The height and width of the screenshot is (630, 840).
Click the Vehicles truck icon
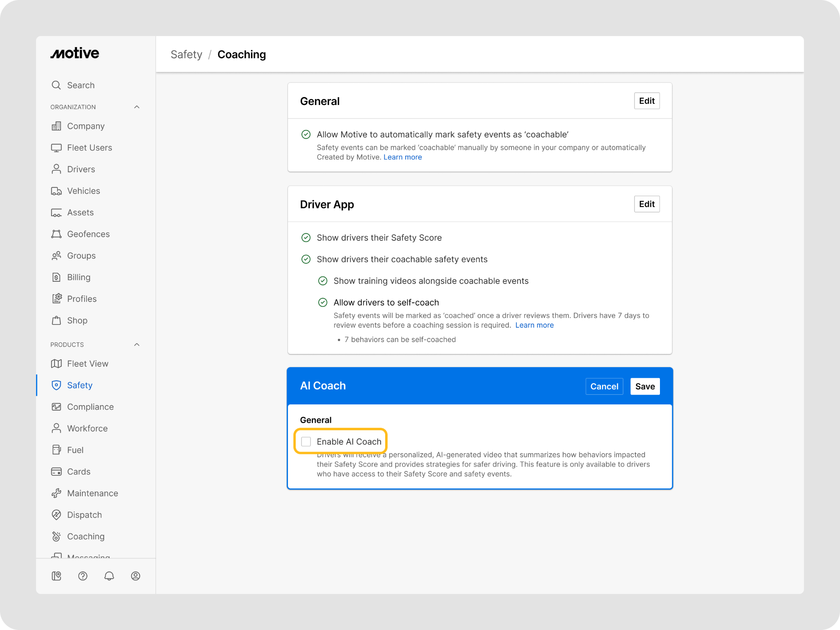56,191
